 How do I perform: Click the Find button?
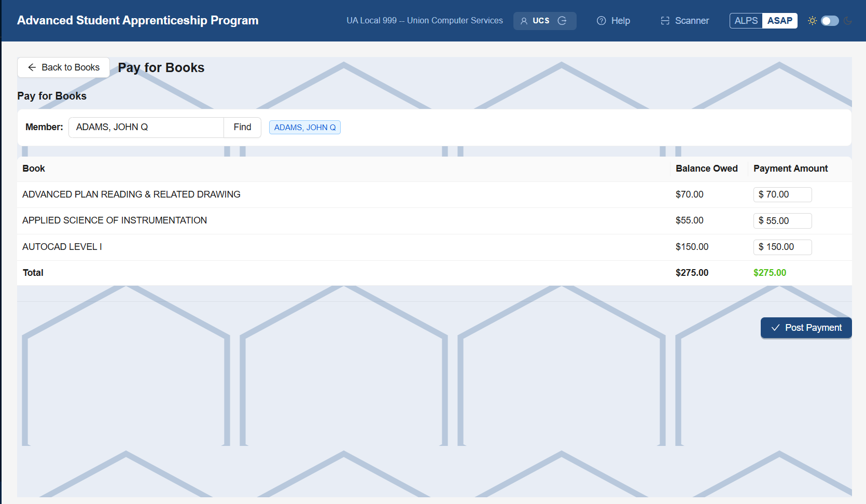[x=242, y=127]
